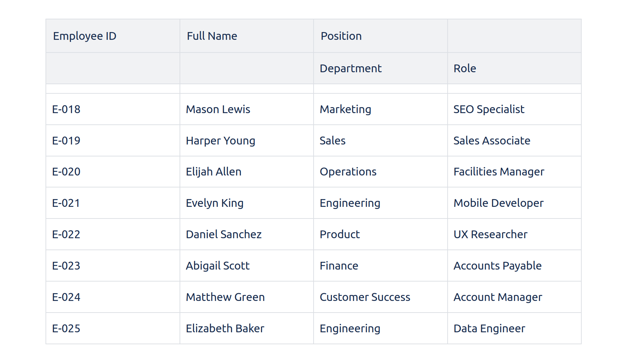Click the UX Researcher role cell
This screenshot has height=364, width=630.
click(490, 234)
